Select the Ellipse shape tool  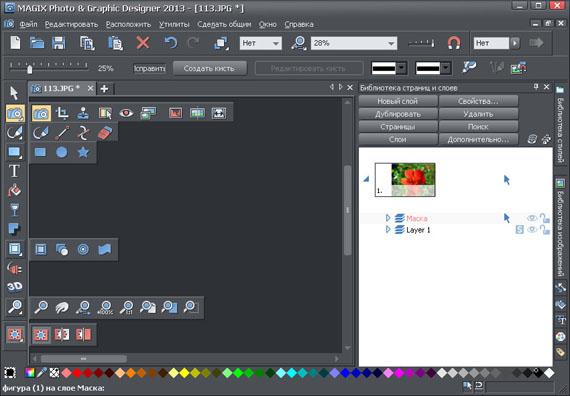click(x=62, y=152)
